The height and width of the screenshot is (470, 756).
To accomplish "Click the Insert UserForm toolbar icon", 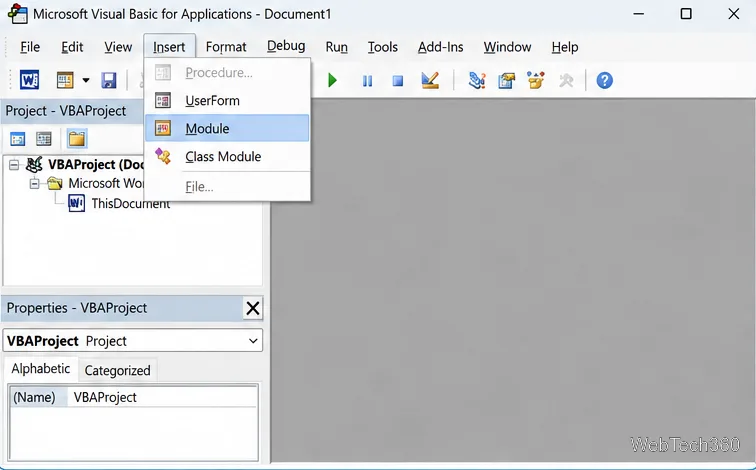I will [65, 80].
